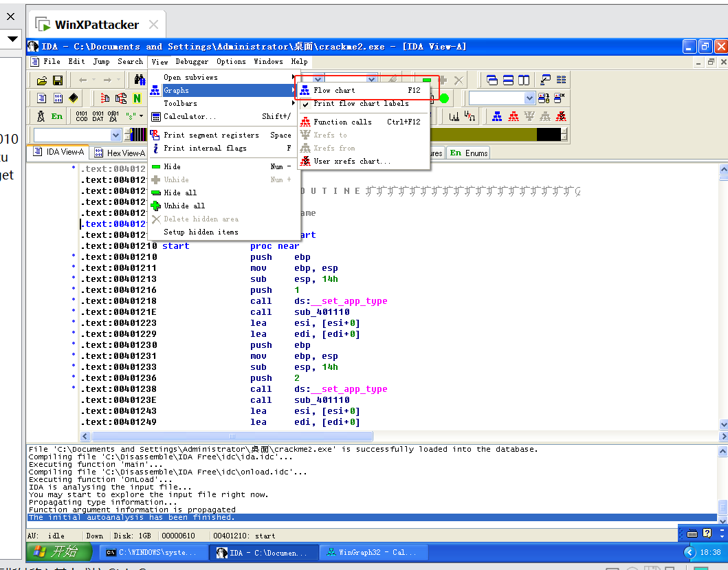Switch to Hex View-A tab
Viewport: 728px width, 570px height.
coord(120,153)
